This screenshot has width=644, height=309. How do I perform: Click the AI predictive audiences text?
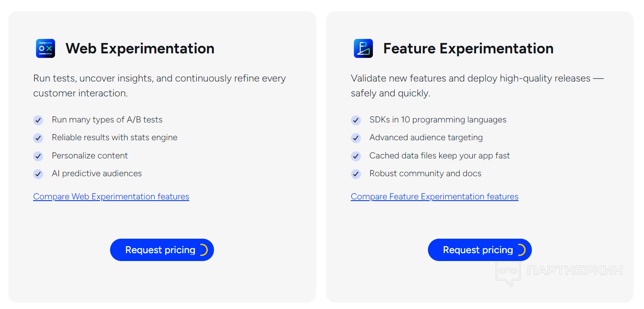97,173
